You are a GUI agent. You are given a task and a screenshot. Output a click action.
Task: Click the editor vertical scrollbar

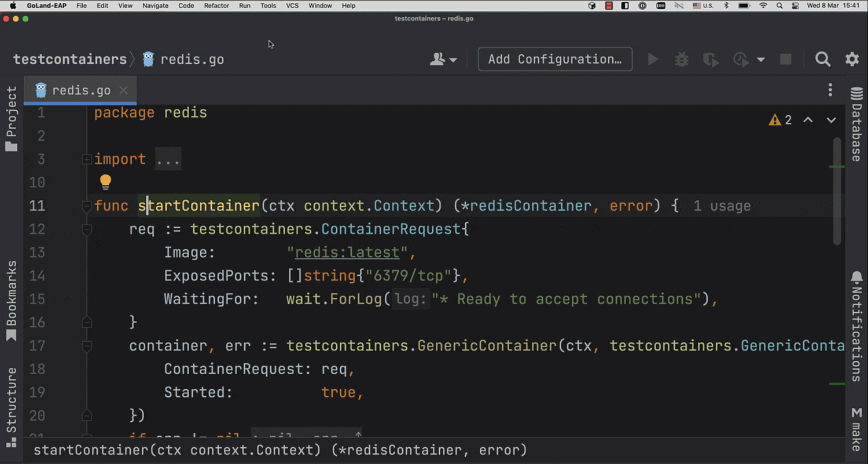pos(837,191)
